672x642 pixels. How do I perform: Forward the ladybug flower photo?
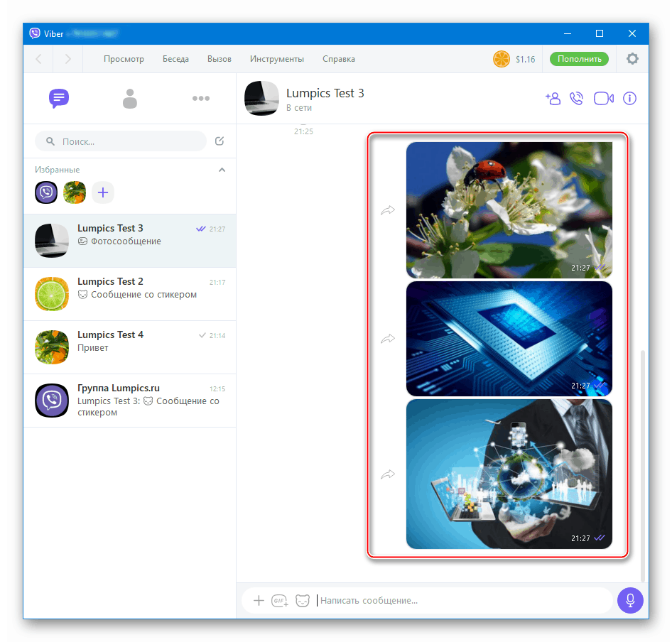pyautogui.click(x=388, y=210)
